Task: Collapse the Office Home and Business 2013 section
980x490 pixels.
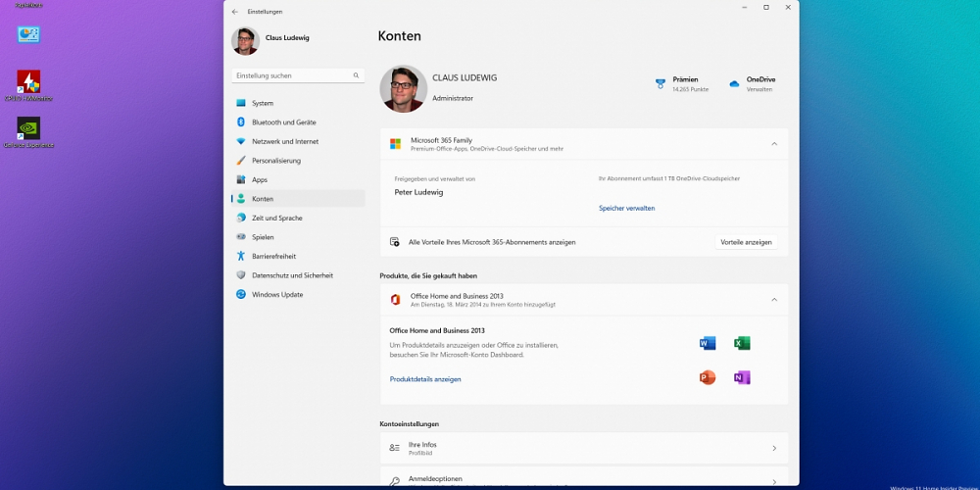Action: [774, 300]
